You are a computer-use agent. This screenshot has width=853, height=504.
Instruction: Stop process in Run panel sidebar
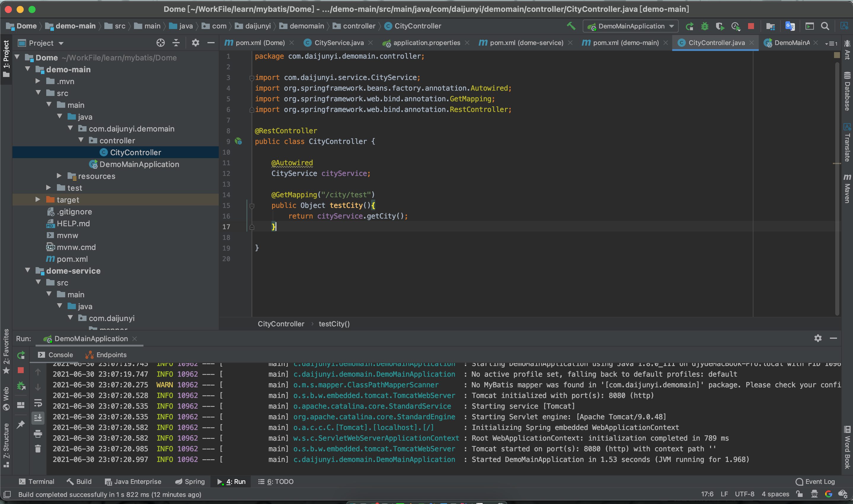(21, 370)
